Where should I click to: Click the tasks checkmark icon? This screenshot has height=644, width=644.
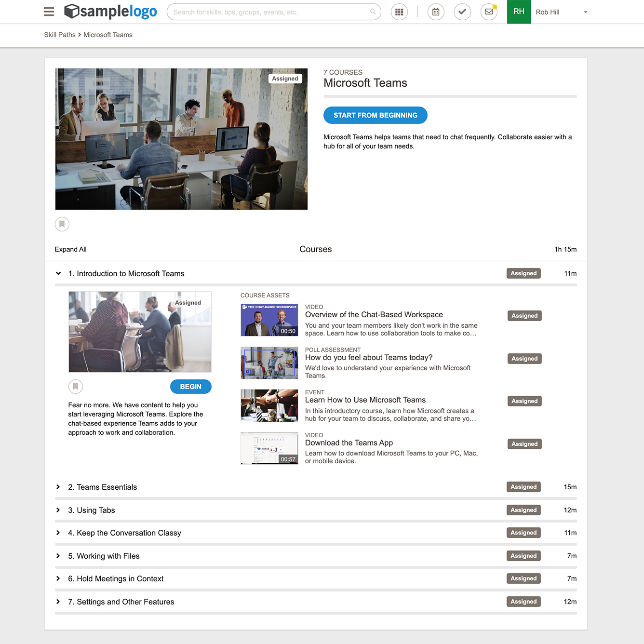point(462,12)
